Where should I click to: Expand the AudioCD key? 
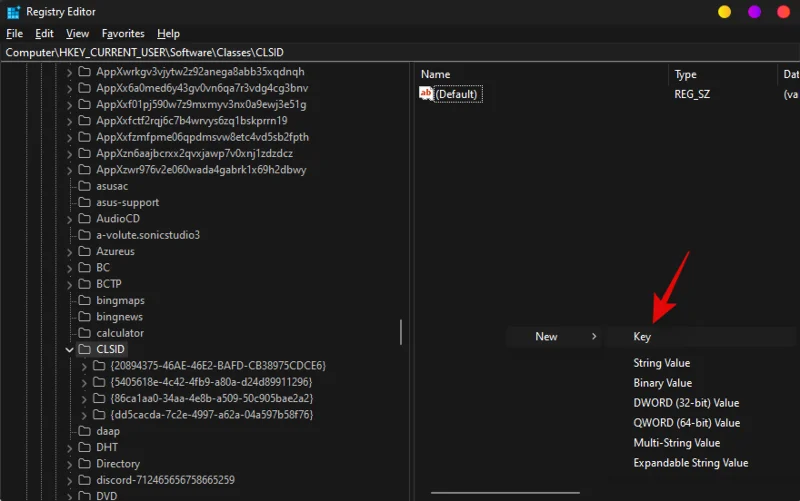coord(69,219)
